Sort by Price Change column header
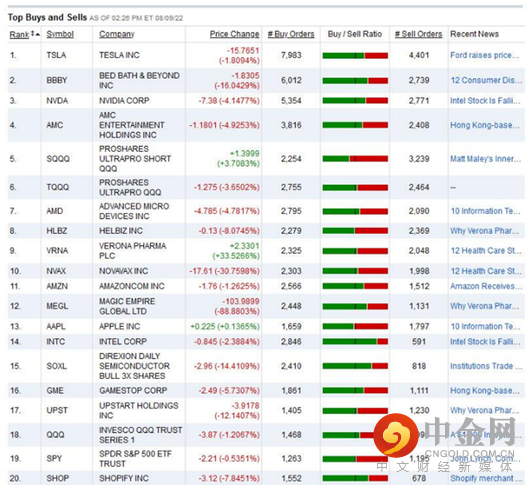530x485 pixels. point(235,34)
